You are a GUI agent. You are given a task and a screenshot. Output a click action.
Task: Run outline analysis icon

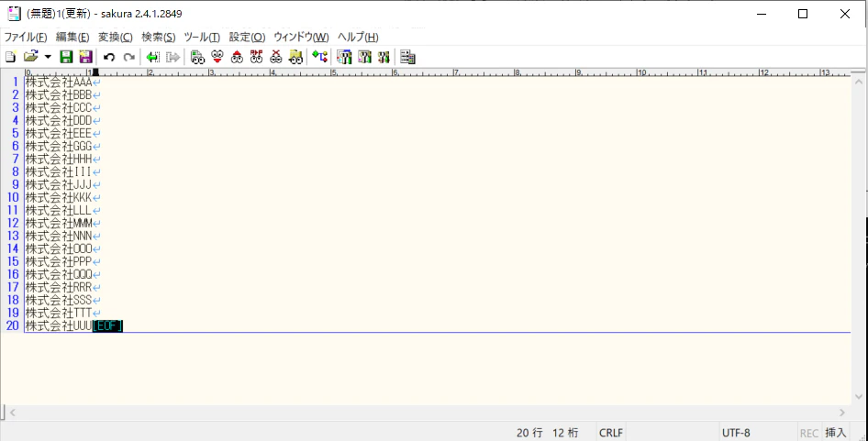click(x=319, y=57)
